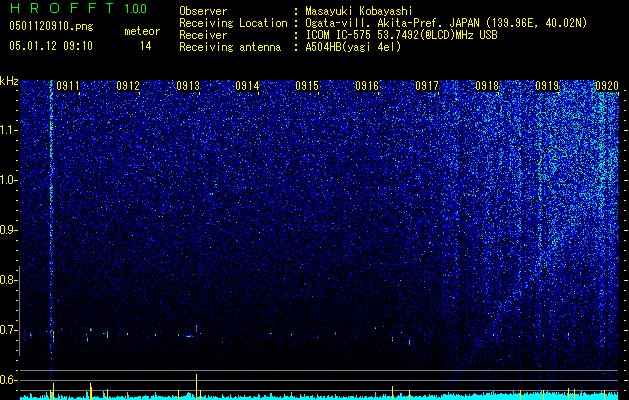This screenshot has width=629, height=400.
Task: Click the 0.8 frequency axis label
Action: coord(7,280)
